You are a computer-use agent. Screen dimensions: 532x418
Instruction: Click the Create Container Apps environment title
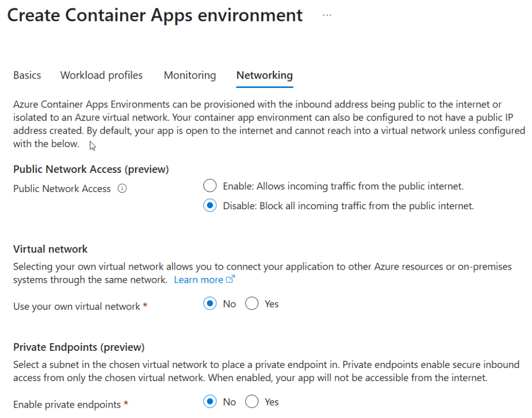point(154,15)
